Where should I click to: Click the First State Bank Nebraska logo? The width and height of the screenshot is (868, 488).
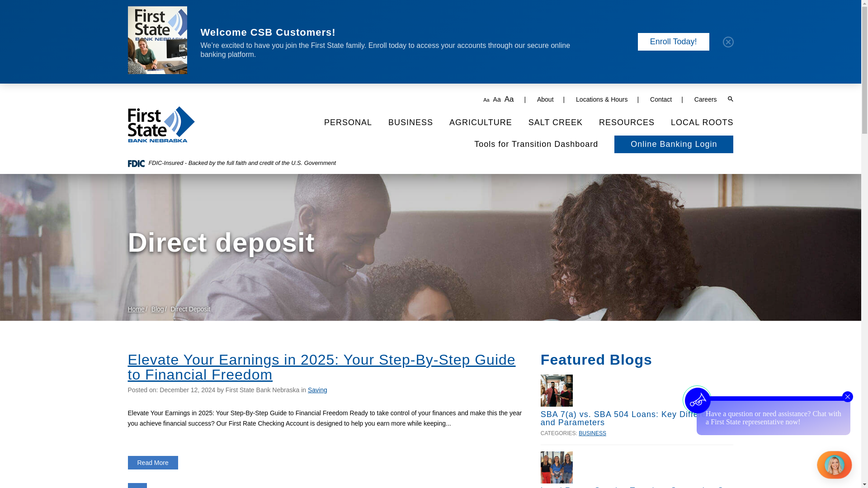(x=161, y=124)
